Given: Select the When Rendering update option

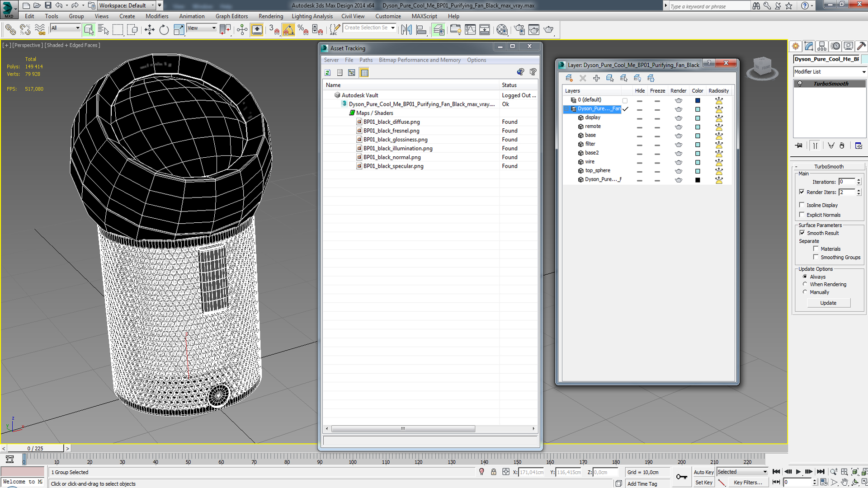Looking at the screenshot, I should tap(805, 284).
